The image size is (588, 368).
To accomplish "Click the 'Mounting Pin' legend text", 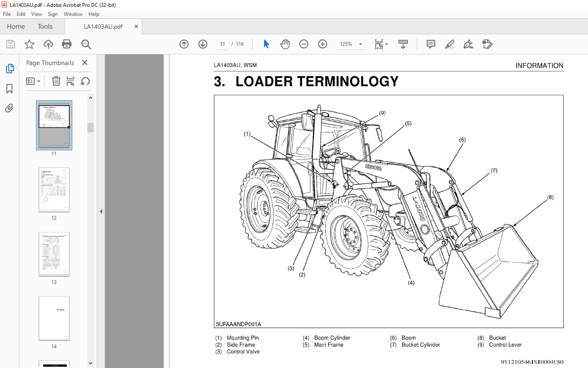I will click(243, 338).
